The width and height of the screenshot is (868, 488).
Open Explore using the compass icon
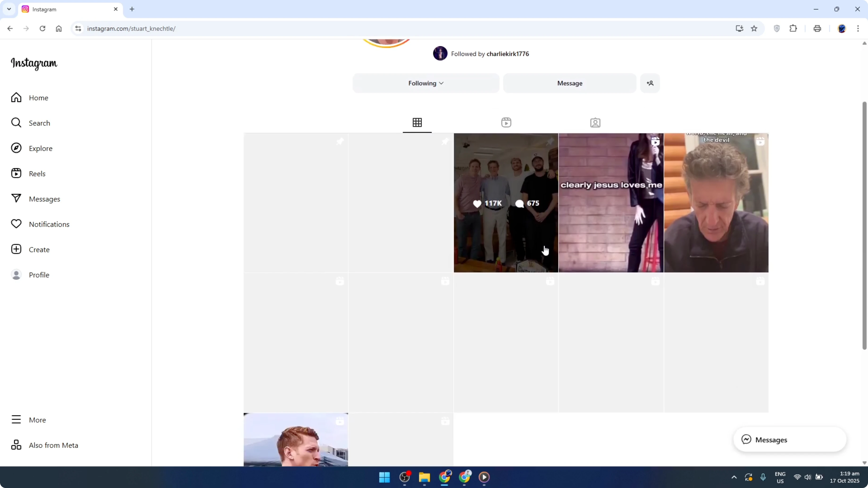pyautogui.click(x=16, y=148)
